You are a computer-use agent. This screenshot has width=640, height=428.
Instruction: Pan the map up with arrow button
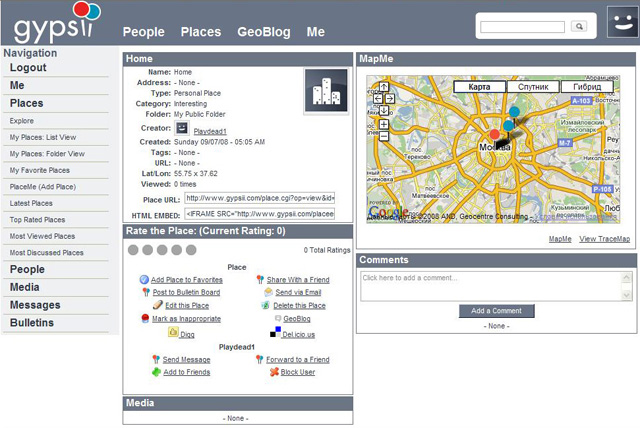click(x=384, y=88)
